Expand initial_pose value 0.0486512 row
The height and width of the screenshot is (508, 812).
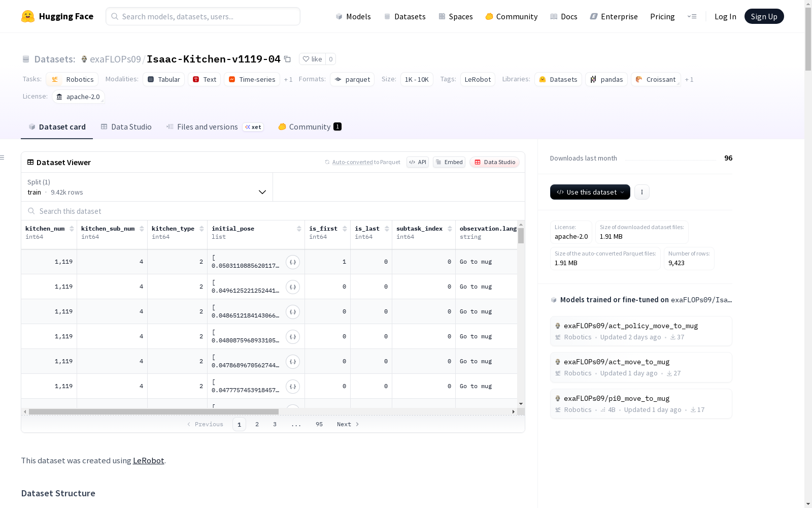(x=293, y=312)
